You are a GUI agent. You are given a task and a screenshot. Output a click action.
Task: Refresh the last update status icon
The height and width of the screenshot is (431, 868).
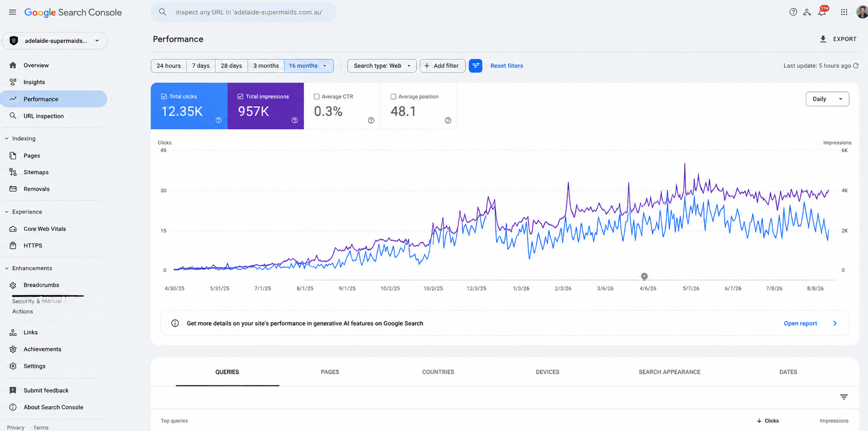pyautogui.click(x=856, y=66)
